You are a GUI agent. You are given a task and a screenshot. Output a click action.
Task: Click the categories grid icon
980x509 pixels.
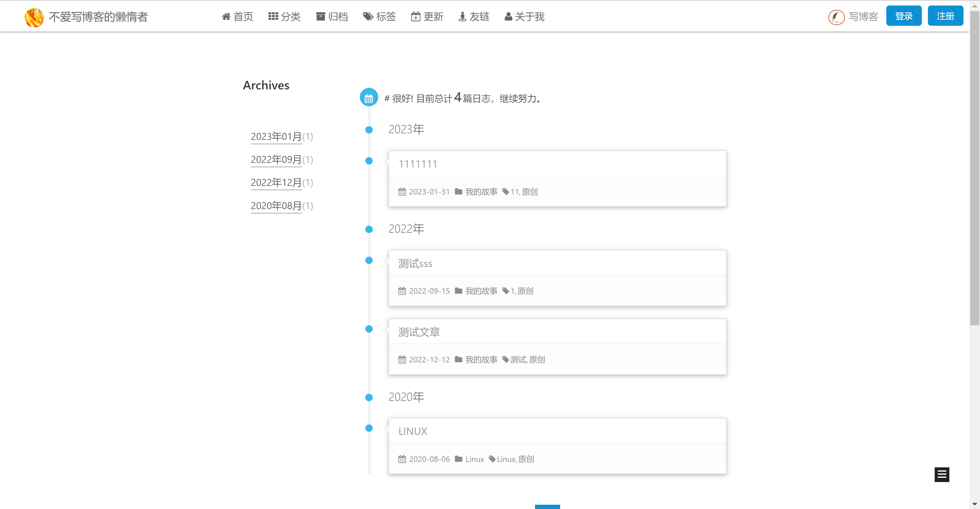point(273,16)
